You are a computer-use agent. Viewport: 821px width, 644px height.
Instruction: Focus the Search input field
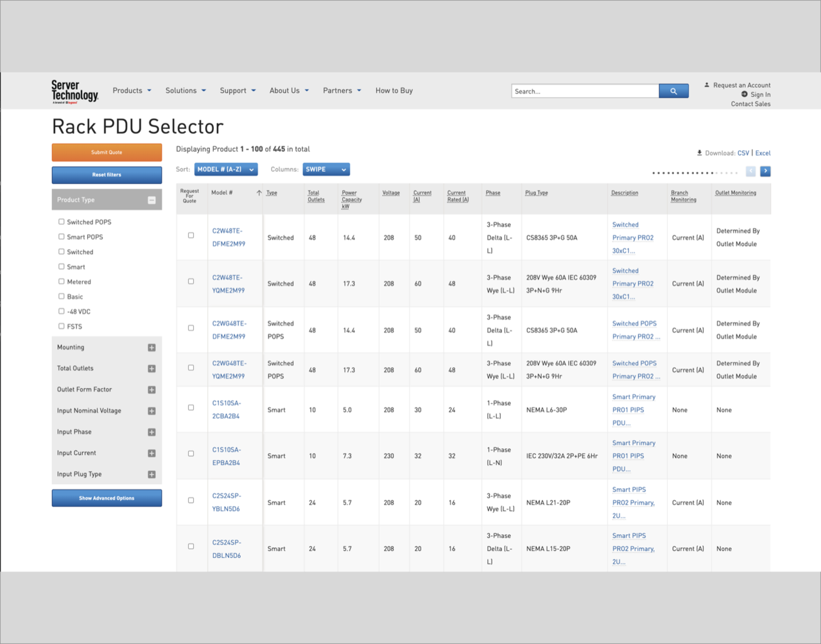click(585, 91)
